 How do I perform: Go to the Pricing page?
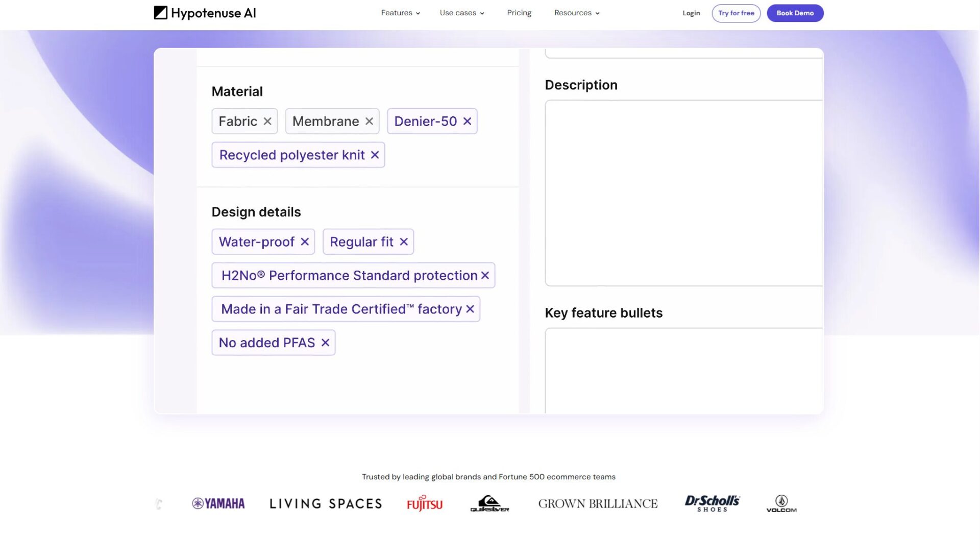(519, 13)
